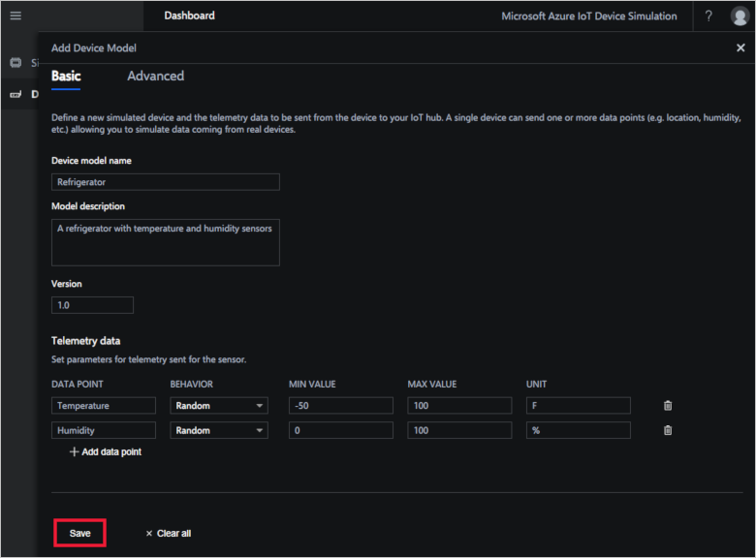756x558 pixels.
Task: Edit the Model description text area
Action: click(x=166, y=242)
